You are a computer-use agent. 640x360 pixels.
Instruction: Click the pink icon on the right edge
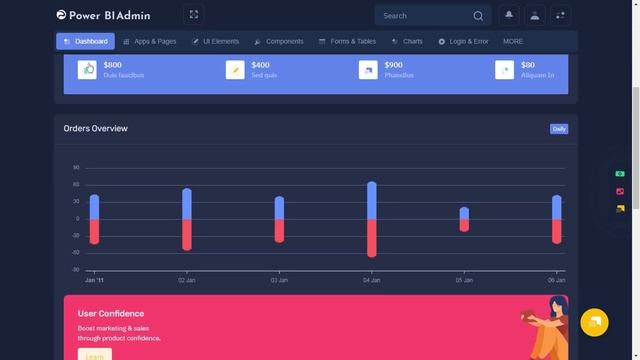pyautogui.click(x=620, y=191)
